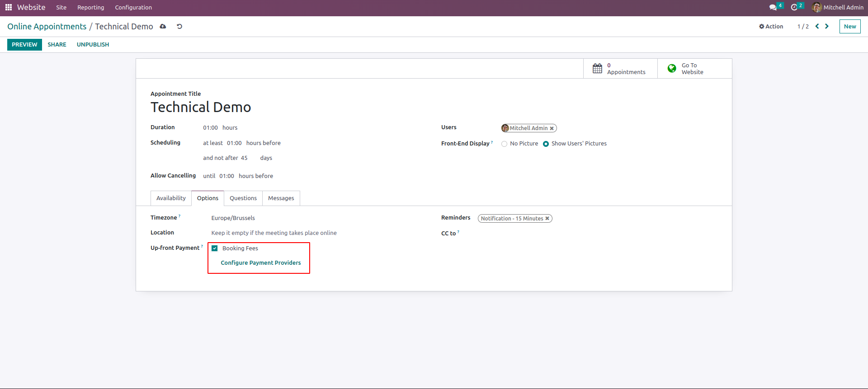Select the No Picture radio option

[x=504, y=144]
